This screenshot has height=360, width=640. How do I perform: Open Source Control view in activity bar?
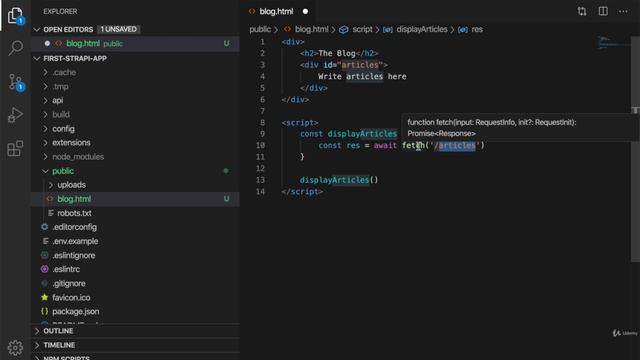click(16, 82)
